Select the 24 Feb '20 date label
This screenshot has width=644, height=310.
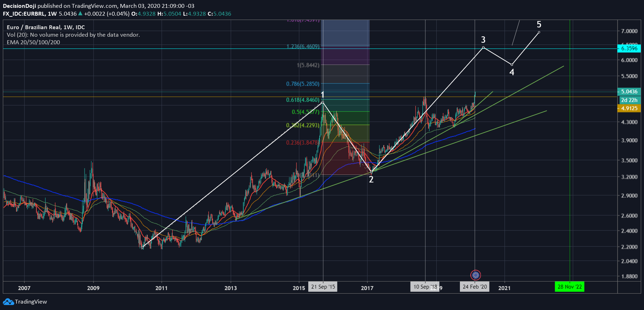point(475,287)
